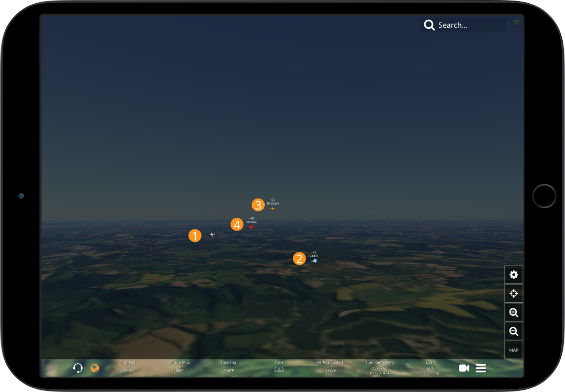
Task: Toggle the green status indicator top right
Action: [x=516, y=22]
